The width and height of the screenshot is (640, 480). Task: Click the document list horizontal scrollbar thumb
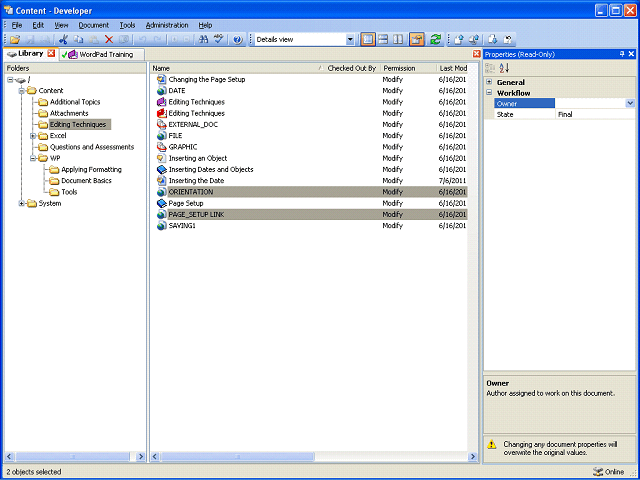pos(237,456)
